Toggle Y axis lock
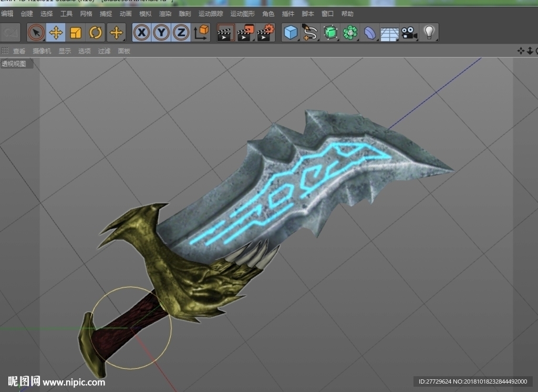Image resolution: width=538 pixels, height=392 pixels. [162, 33]
